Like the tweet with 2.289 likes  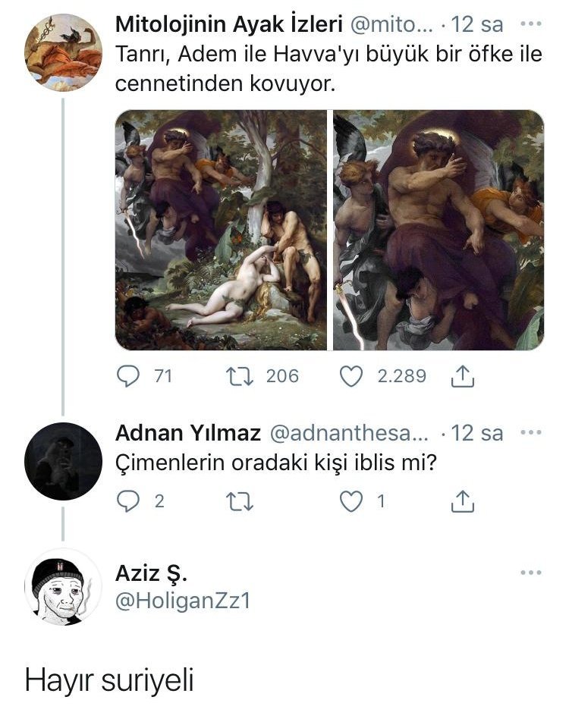[x=351, y=376]
